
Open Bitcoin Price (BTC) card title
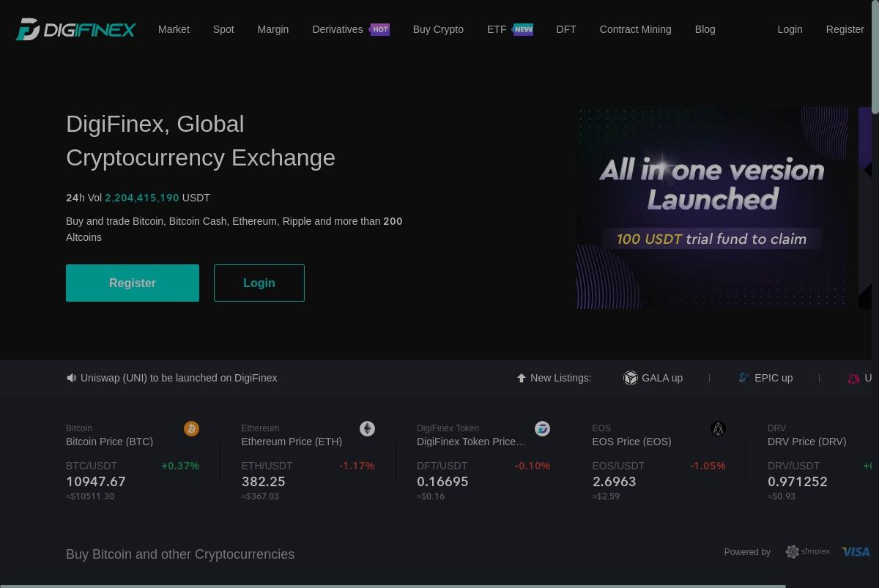point(109,442)
